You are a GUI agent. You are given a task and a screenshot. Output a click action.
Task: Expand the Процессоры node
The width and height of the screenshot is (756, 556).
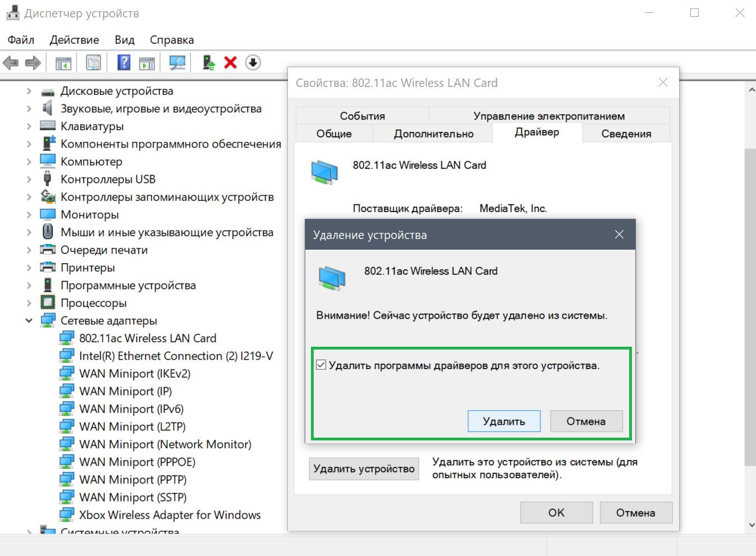coord(29,303)
